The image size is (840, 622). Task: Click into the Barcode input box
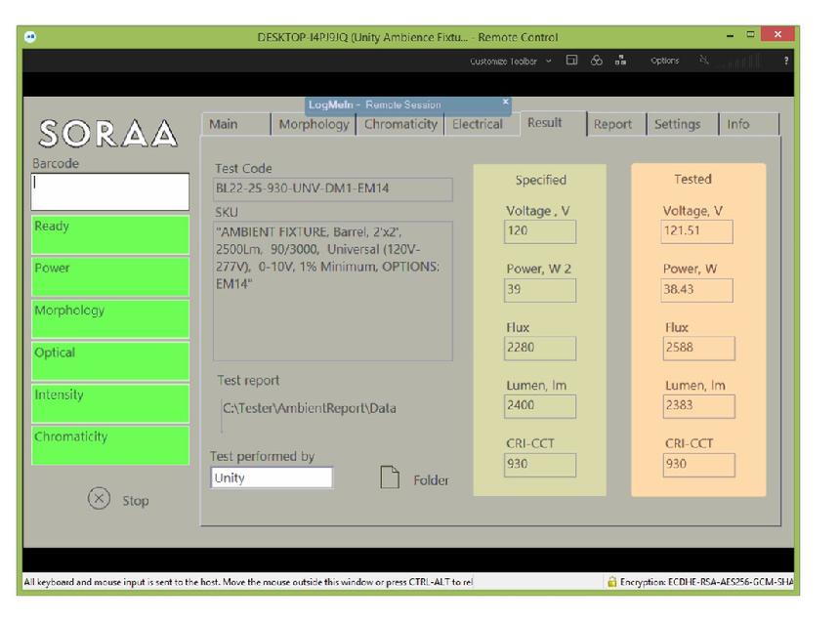110,191
